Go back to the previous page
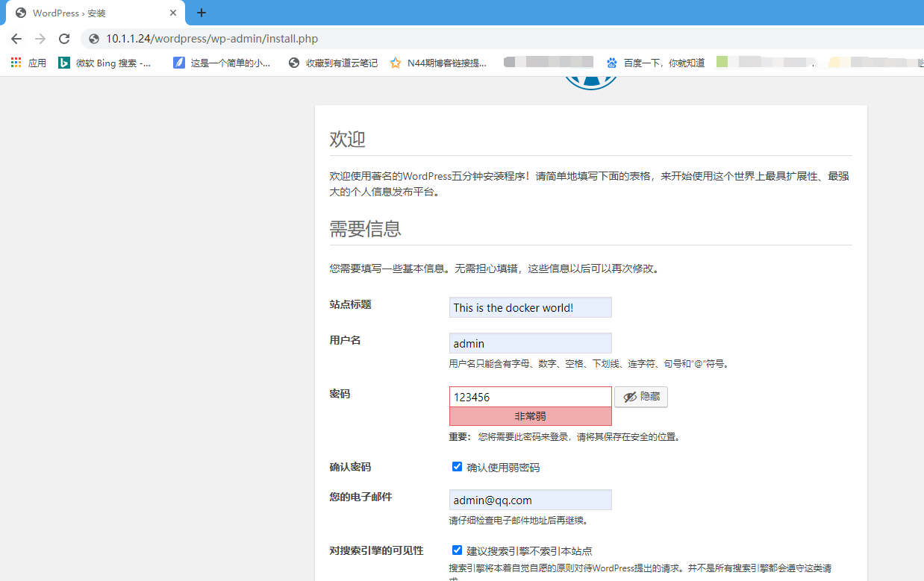The height and width of the screenshot is (581, 924). (16, 39)
